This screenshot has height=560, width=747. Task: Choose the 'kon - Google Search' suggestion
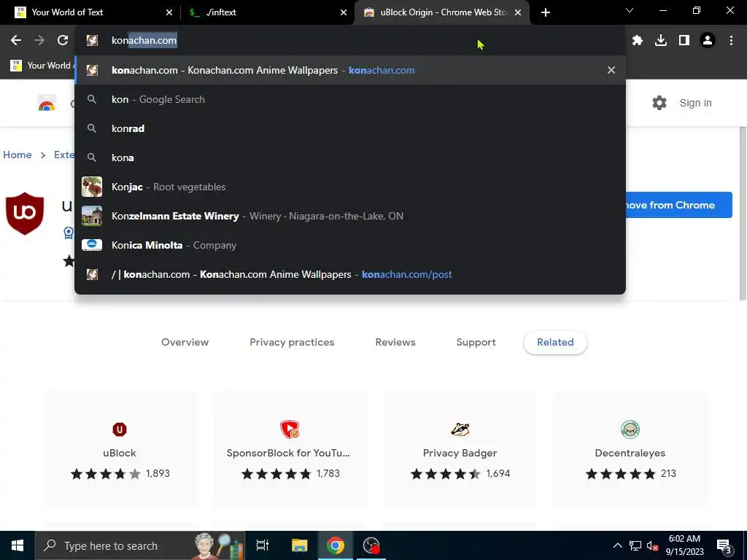tap(350, 99)
